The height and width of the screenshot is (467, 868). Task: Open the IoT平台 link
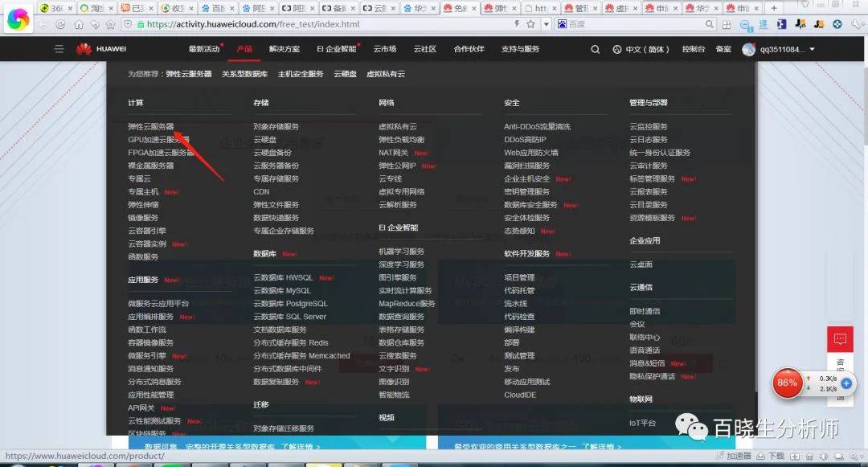[x=643, y=423]
